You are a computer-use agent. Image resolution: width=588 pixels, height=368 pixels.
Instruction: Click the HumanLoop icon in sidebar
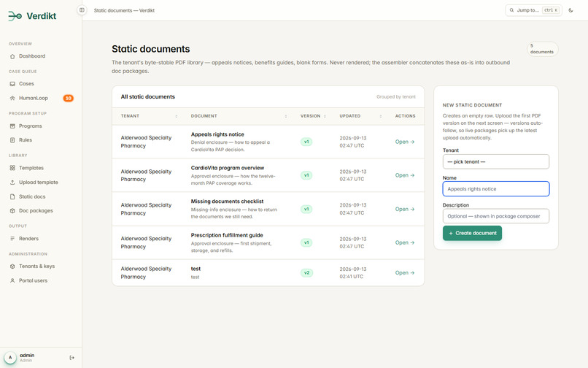tap(12, 98)
